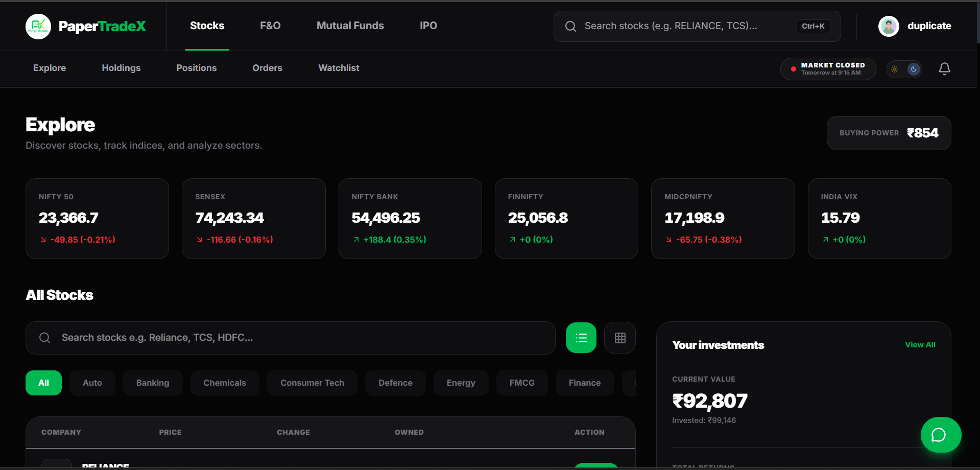Open the floating chat support button
Image resolution: width=980 pixels, height=470 pixels.
[941, 435]
